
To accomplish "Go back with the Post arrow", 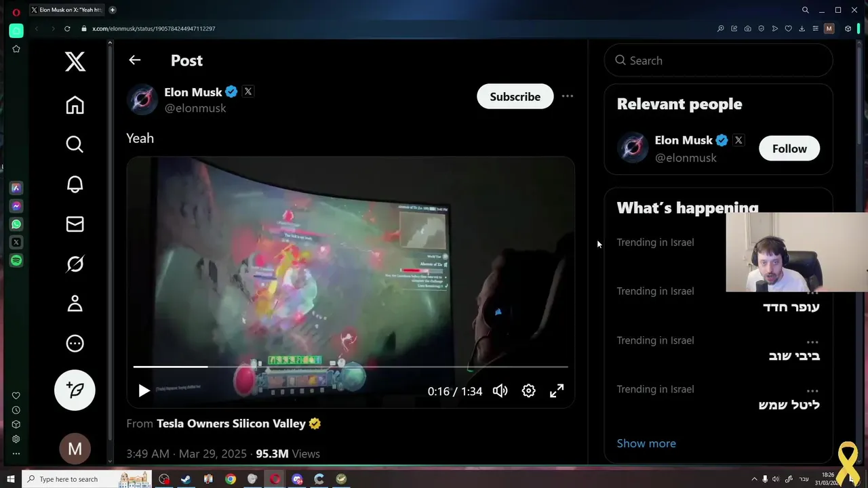I will click(x=135, y=60).
